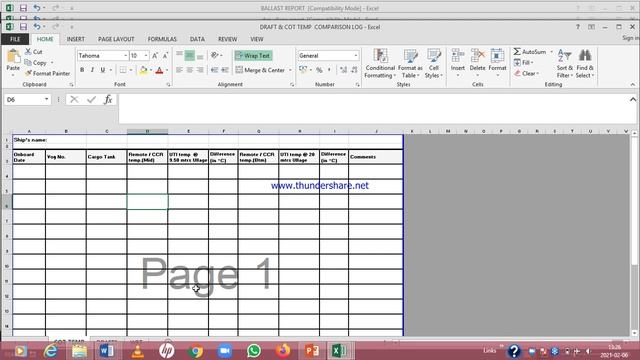Screen dimensions: 640x360
Task: Decrease the indent
Action: point(214,70)
